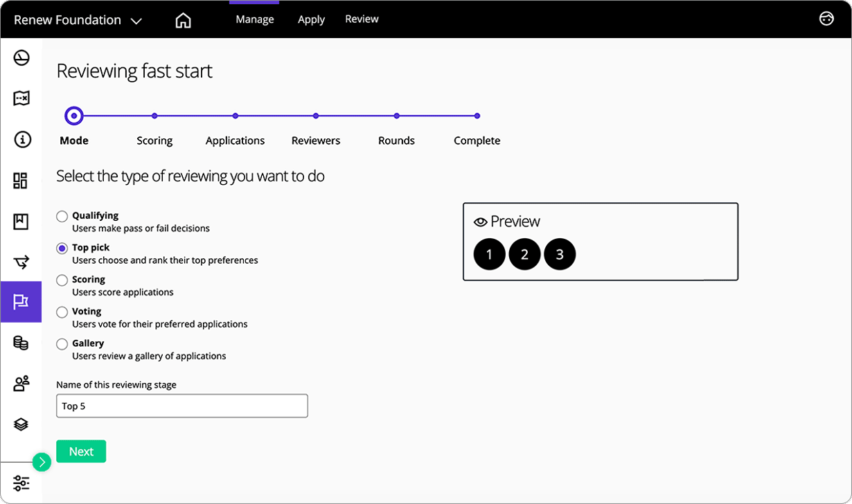Open the clock history icon in sidebar
This screenshot has height=504, width=852.
(x=21, y=58)
